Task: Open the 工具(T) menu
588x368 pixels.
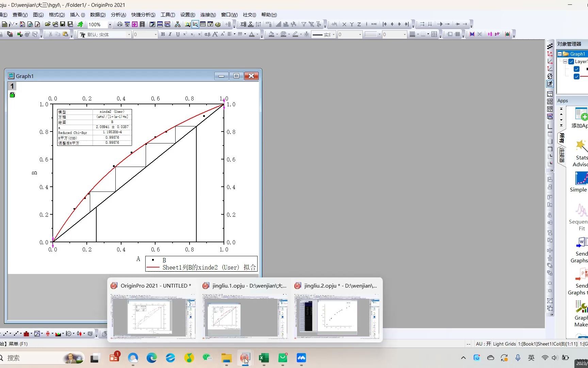Action: [x=167, y=15]
